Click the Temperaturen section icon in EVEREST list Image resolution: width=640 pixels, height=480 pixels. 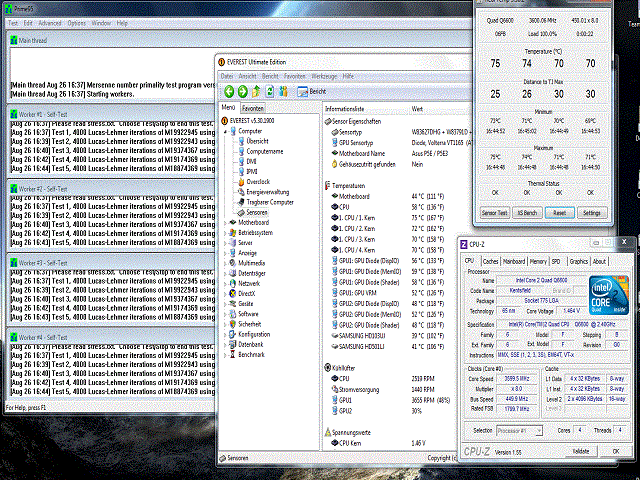[x=327, y=186]
